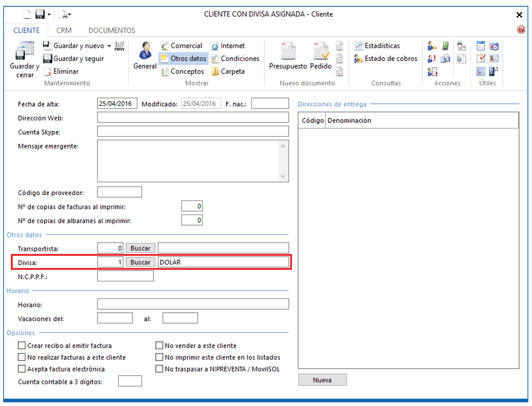The image size is (532, 406).
Task: Click into the Horario text field
Action: pos(193,304)
